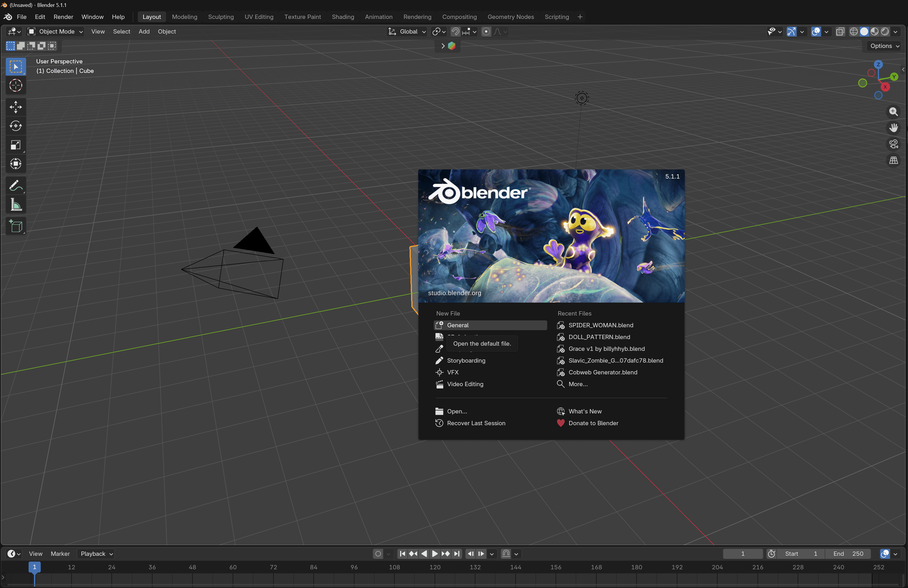
Task: Create a new General file
Action: coord(490,325)
